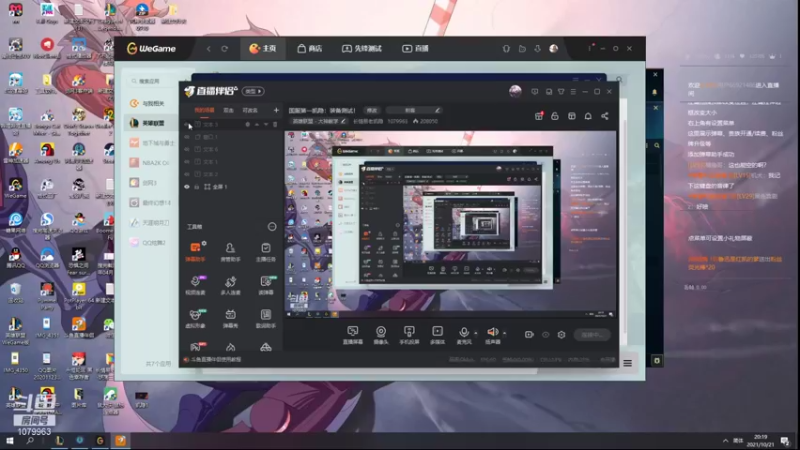Toggle visibility of 窗口 1 source
This screenshot has width=800, height=450.
tap(187, 137)
